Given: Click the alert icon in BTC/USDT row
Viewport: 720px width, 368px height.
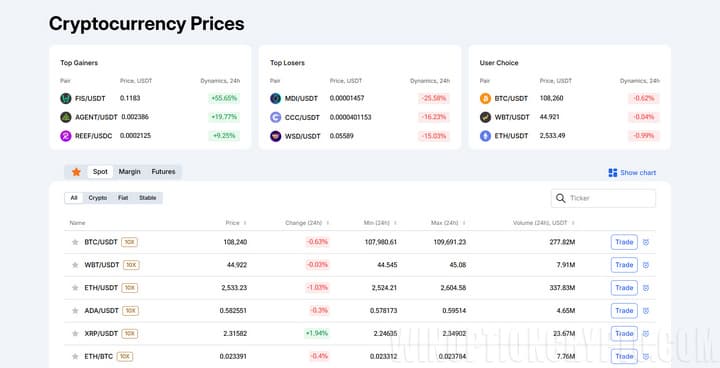Looking at the screenshot, I should coord(646,242).
